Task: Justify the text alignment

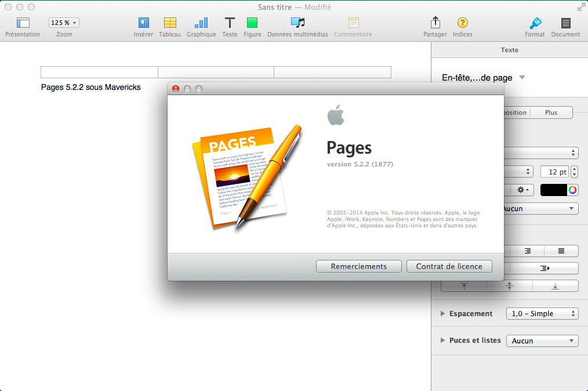Action: click(561, 251)
